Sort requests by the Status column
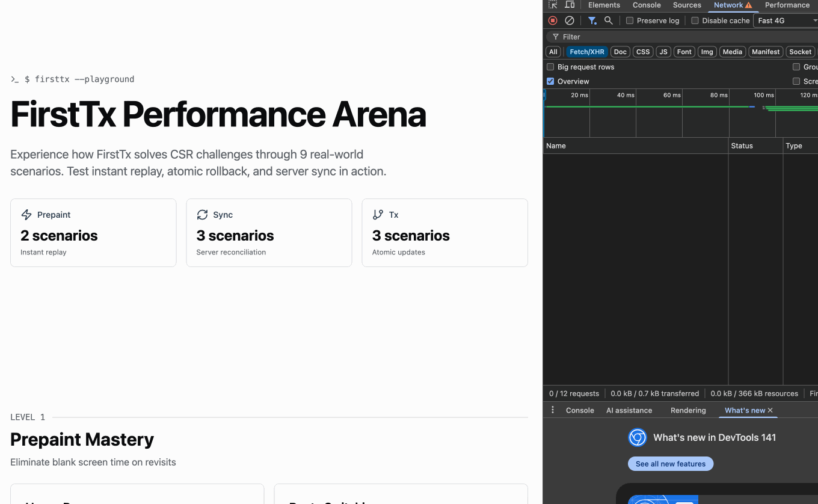The image size is (818, 504). click(x=755, y=146)
